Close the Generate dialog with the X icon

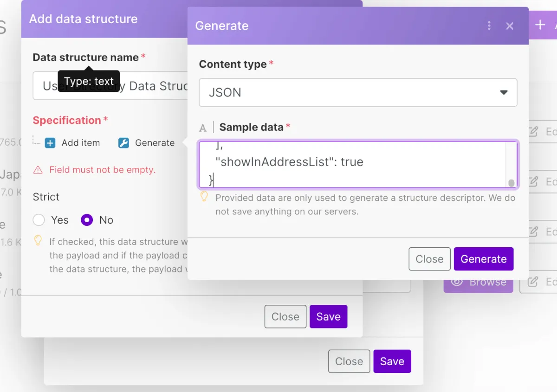pos(510,26)
